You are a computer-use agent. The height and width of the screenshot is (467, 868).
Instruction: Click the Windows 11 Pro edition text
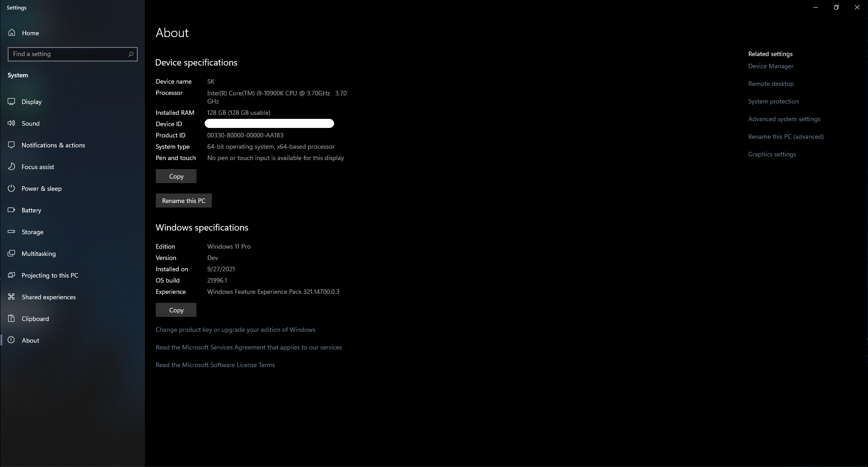coord(229,246)
